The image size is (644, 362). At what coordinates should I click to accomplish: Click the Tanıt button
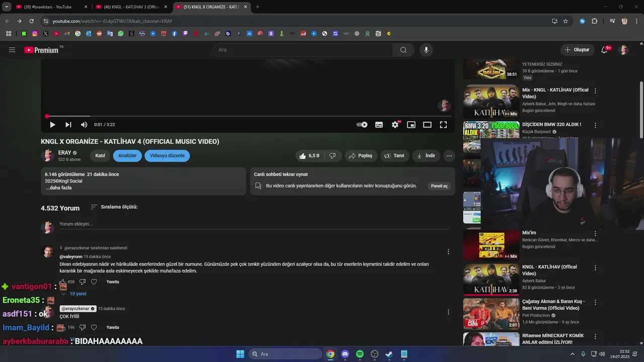(x=394, y=156)
